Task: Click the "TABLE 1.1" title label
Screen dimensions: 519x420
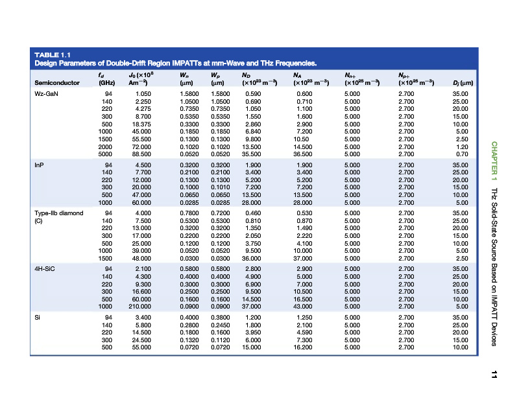Action: 52,56
